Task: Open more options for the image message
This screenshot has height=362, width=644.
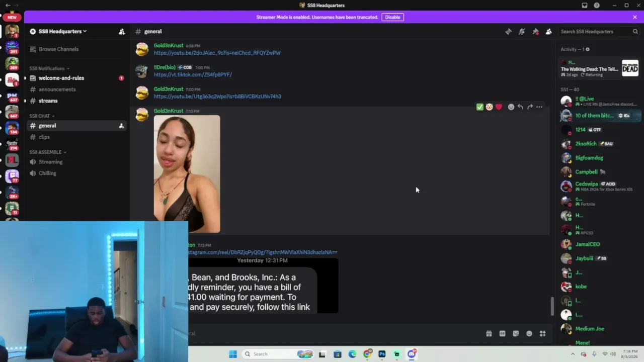Action: pyautogui.click(x=539, y=107)
